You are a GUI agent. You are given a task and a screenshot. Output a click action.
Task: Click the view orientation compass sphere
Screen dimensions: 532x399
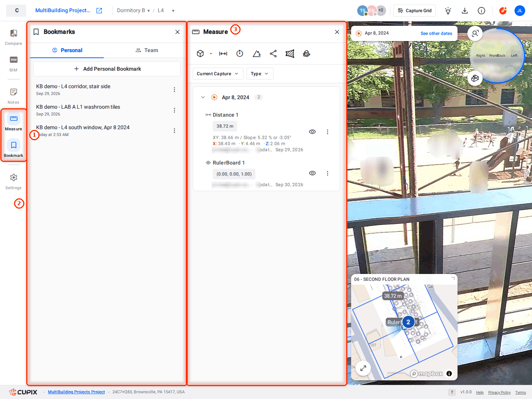[497, 55]
